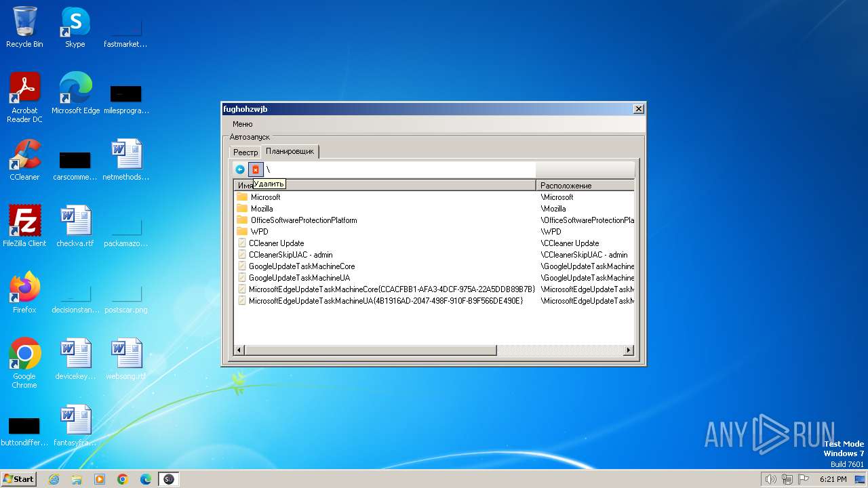Select the Mozilla row name text
The height and width of the screenshot is (488, 868).
262,209
